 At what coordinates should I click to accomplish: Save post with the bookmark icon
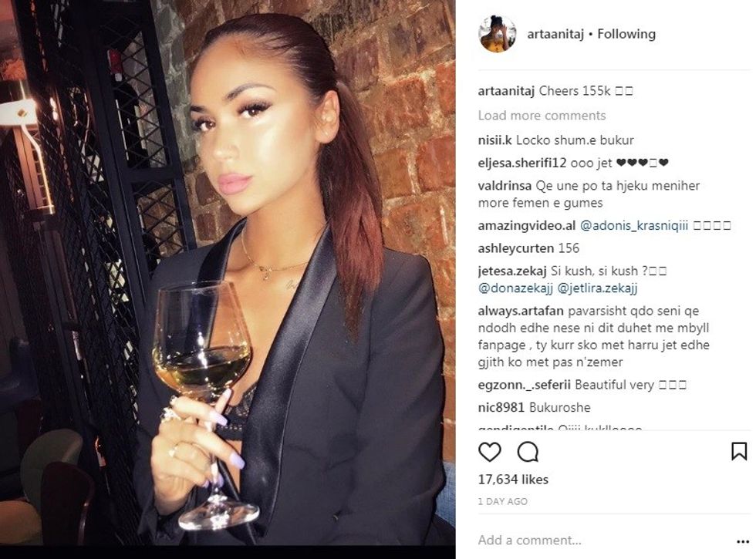pos(739,452)
